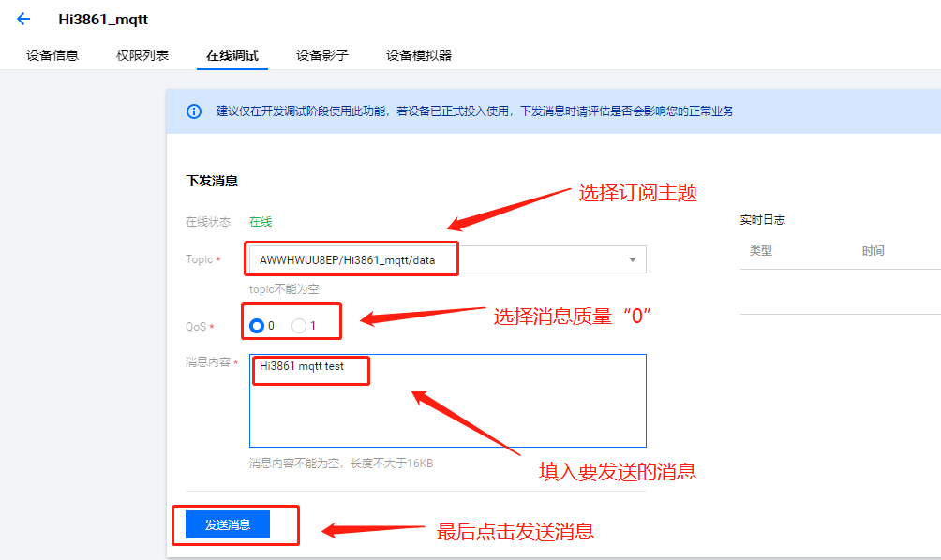Click the 实时日志 heading

click(763, 220)
